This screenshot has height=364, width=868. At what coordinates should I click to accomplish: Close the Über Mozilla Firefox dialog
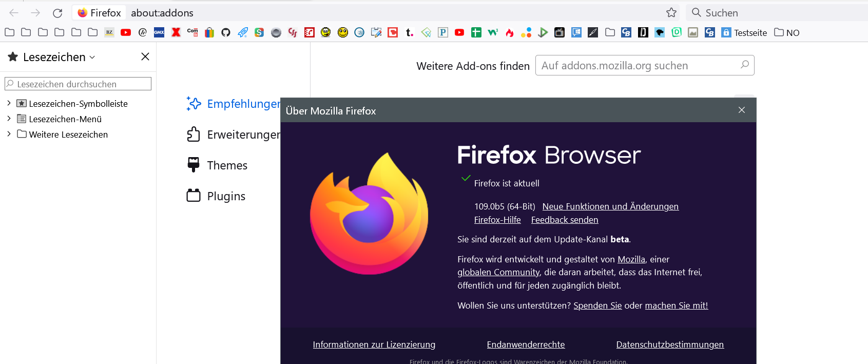[x=742, y=110]
